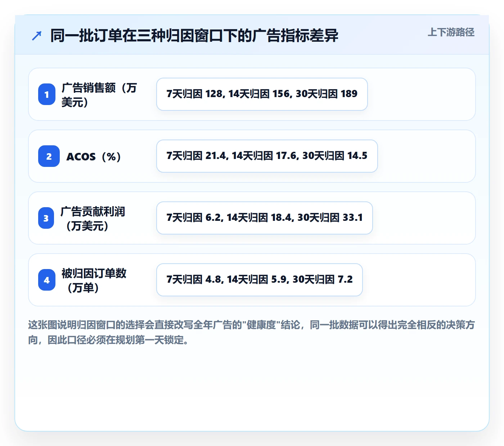The width and height of the screenshot is (504, 446).
Task: Click the title 同一批订单在三种归因窗口下的广告指标差异
Action: (194, 36)
